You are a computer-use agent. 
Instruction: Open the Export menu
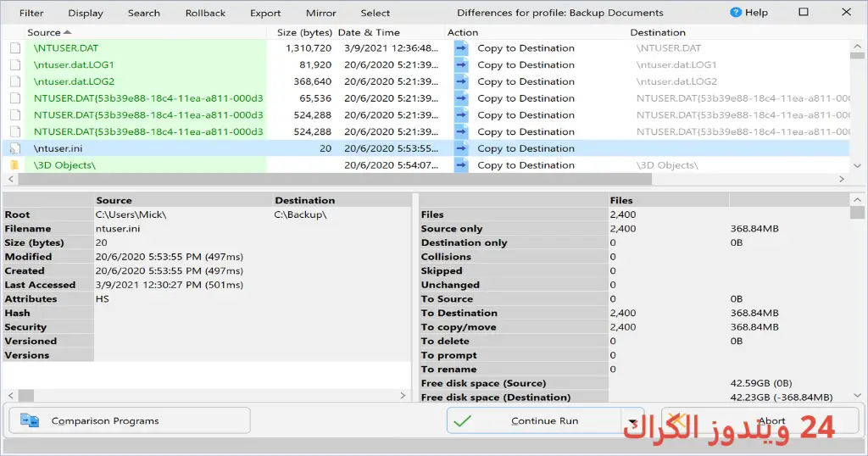(x=265, y=13)
